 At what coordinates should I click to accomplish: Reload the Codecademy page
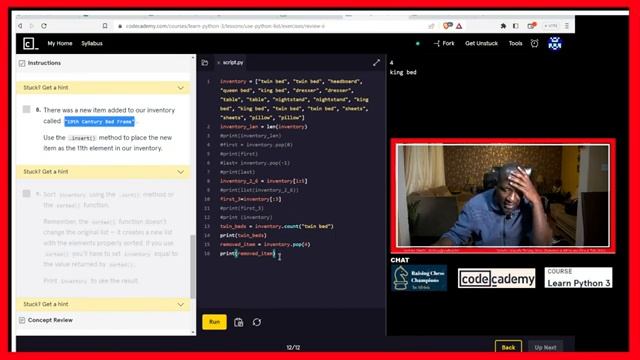pos(44,26)
